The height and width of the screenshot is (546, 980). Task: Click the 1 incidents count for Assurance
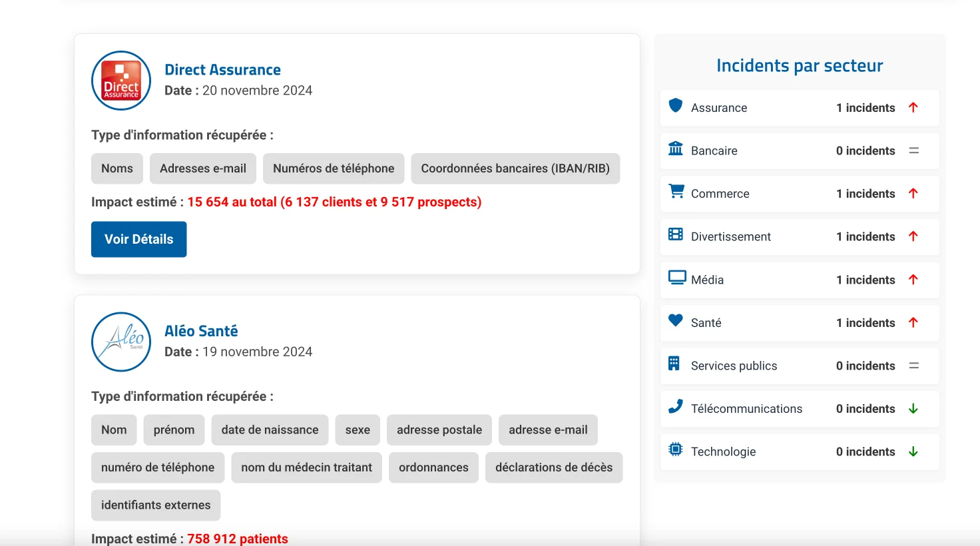[865, 108]
